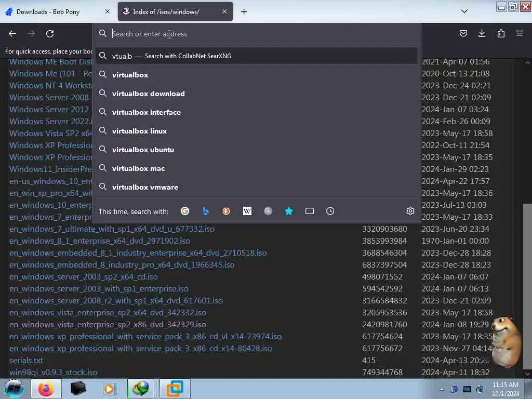Pick the virtualbox suggestion
Viewport: 532px width, 399px height.
[x=257, y=75]
